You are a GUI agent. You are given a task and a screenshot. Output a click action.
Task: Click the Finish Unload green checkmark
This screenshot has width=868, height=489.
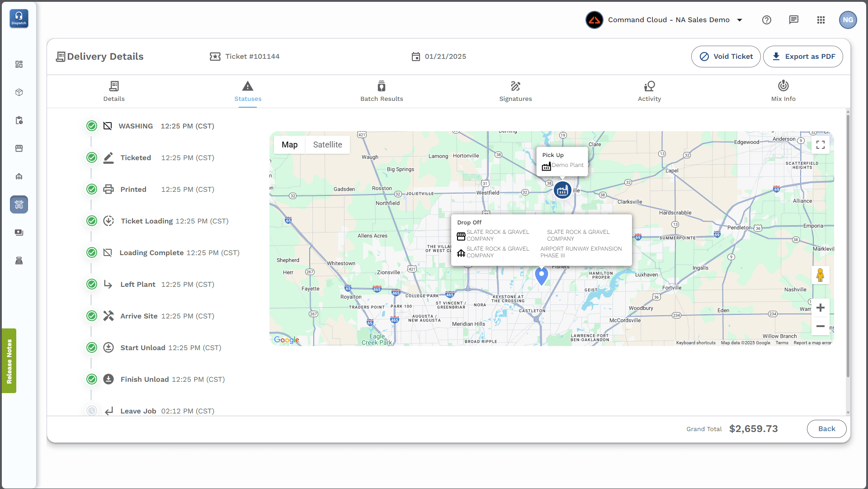[x=92, y=379]
